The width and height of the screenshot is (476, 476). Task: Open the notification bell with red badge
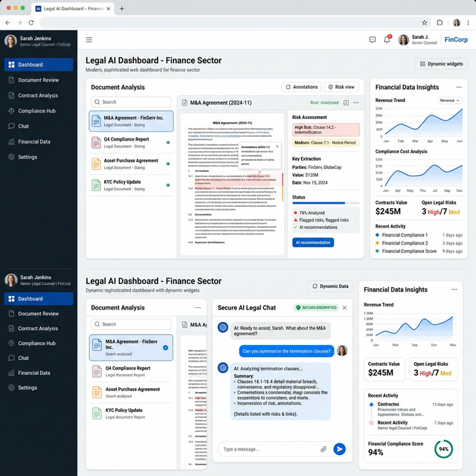(x=387, y=39)
